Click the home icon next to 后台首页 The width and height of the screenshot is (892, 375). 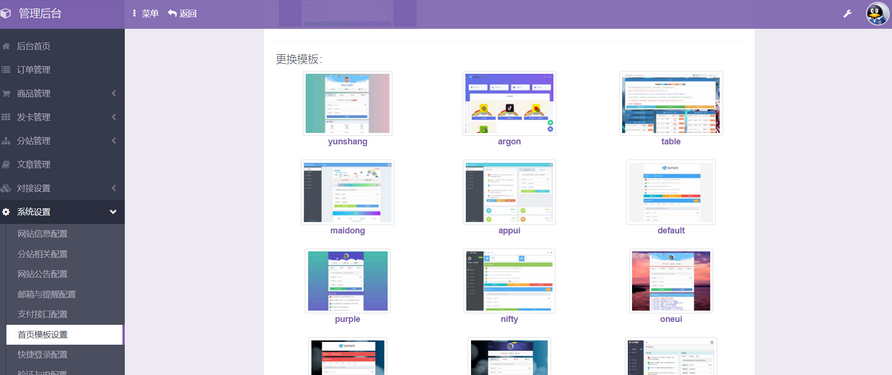click(6, 46)
